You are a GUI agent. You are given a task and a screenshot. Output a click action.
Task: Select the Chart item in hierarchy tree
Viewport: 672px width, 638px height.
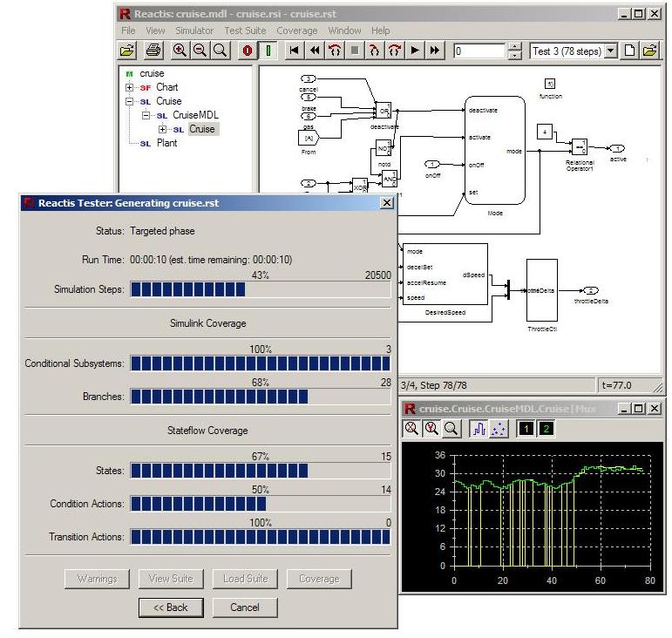(166, 87)
